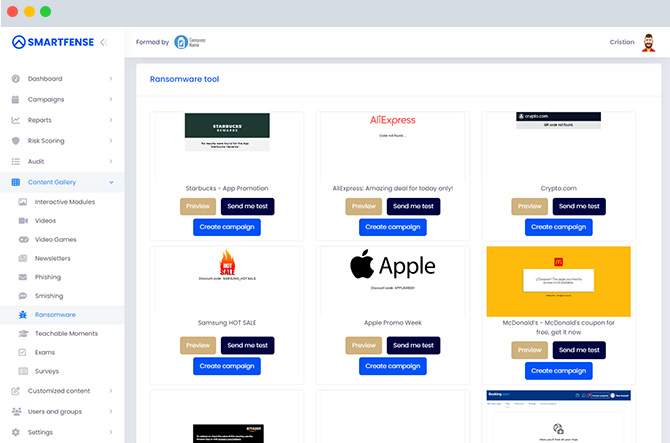Viewport: 670px width, 443px height.
Task: Click the macOS green fullscreen button
Action: [45, 12]
